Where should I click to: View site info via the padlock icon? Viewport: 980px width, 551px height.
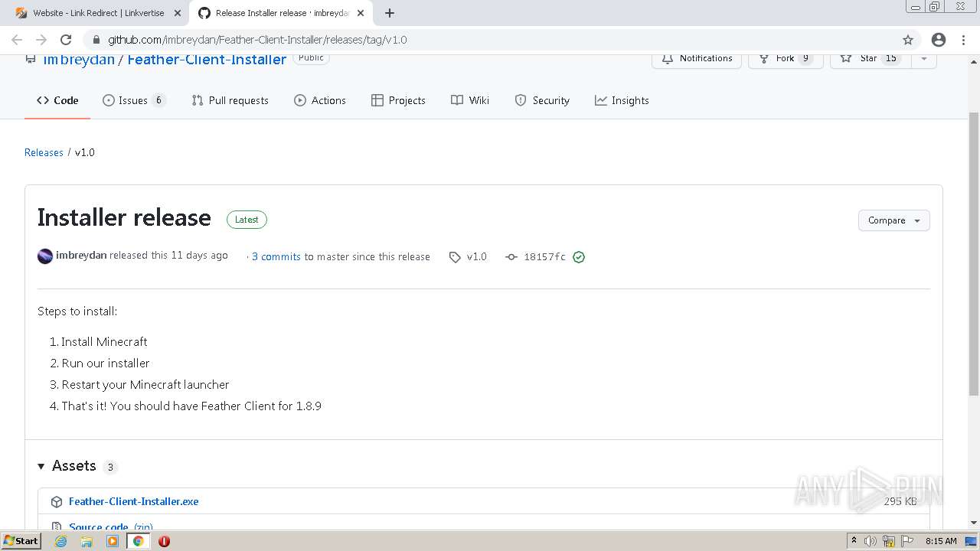[96, 40]
